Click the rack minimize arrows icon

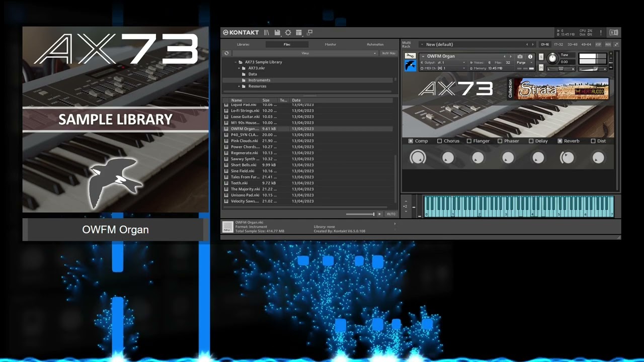[616, 44]
